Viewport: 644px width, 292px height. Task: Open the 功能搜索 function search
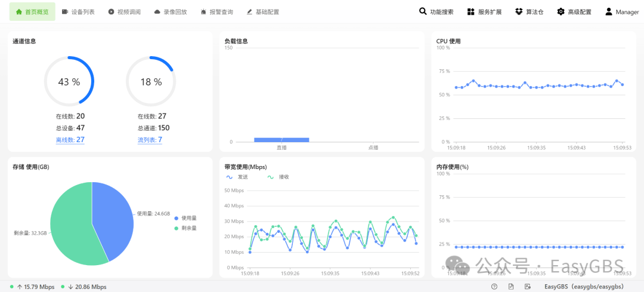tap(436, 11)
